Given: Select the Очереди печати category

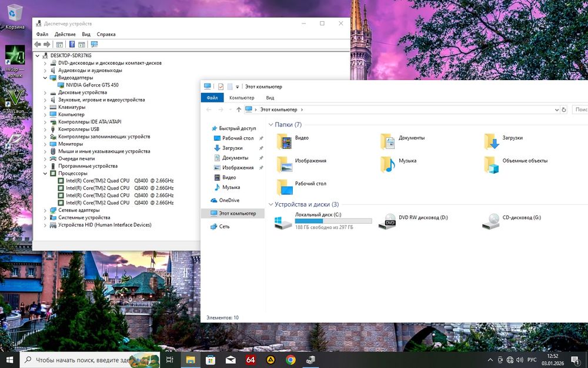Looking at the screenshot, I should tap(76, 158).
